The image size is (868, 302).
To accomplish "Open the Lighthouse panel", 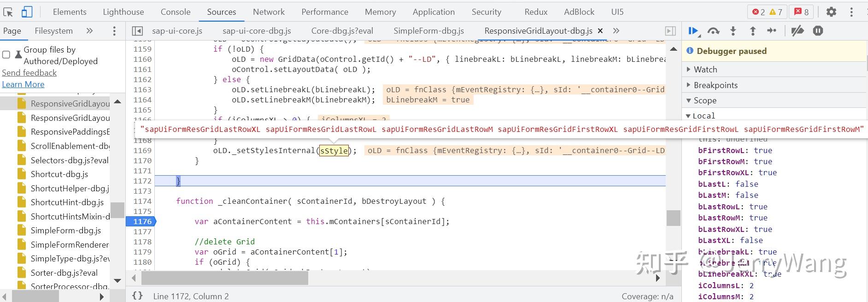I will tap(123, 12).
